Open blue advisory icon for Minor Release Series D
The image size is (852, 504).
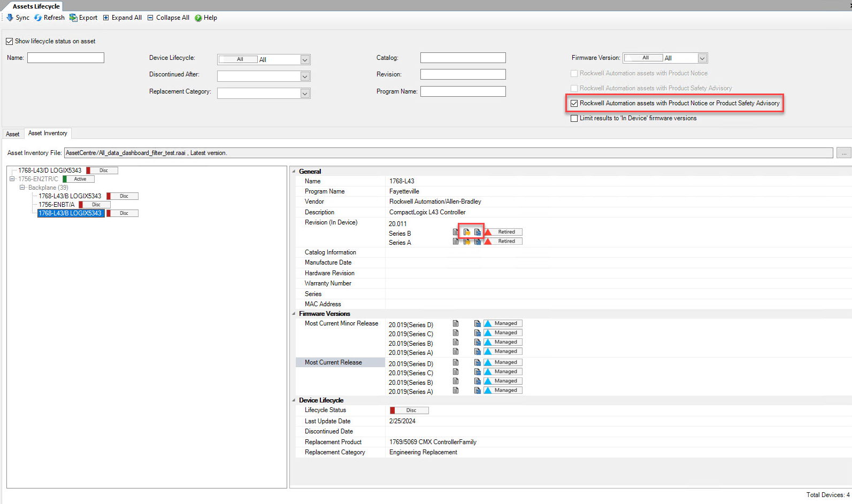478,323
